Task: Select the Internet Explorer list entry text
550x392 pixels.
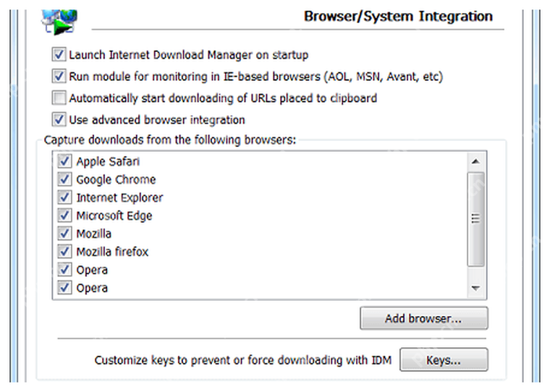Action: (119, 197)
